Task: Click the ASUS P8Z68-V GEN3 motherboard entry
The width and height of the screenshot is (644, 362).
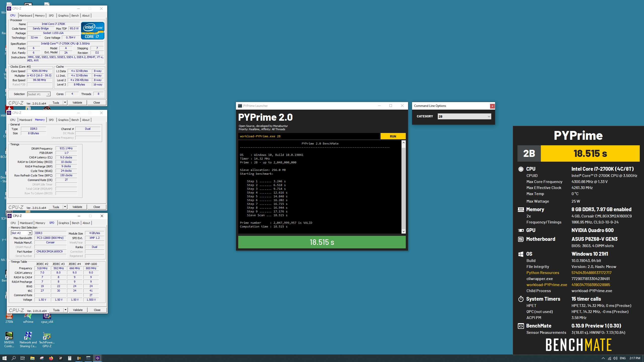Action: click(x=594, y=239)
